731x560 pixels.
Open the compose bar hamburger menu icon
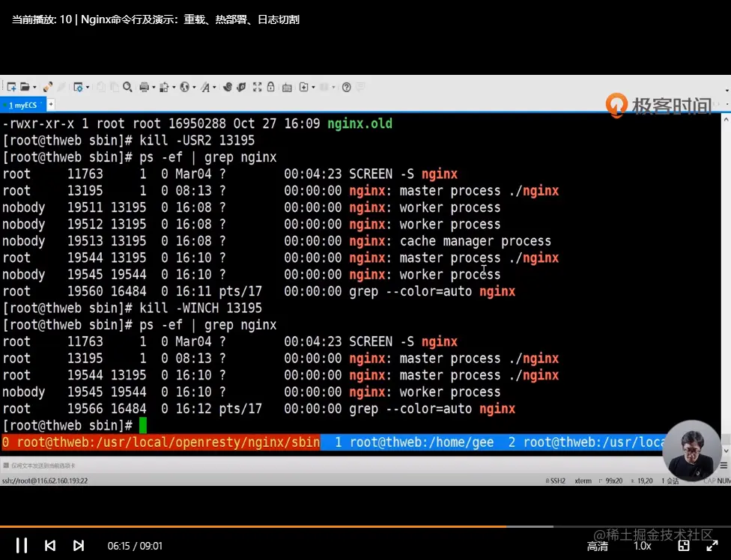[x=724, y=466]
